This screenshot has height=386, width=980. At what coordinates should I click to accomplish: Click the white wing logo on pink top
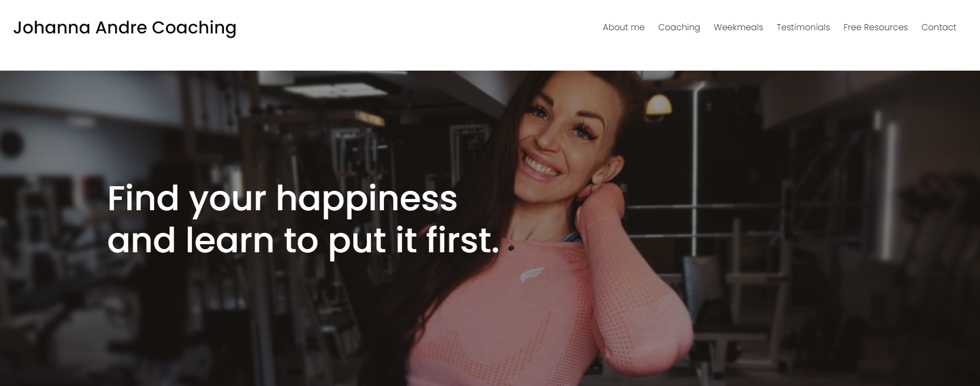(532, 275)
